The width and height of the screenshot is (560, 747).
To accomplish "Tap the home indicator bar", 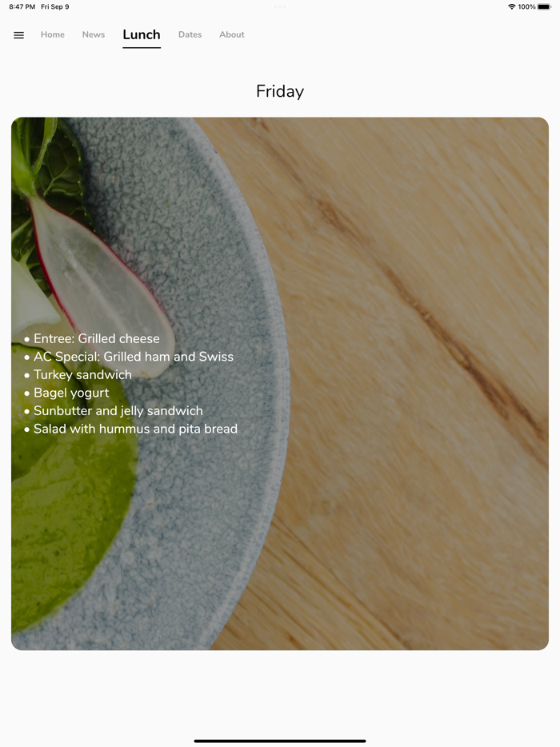I will [x=280, y=741].
